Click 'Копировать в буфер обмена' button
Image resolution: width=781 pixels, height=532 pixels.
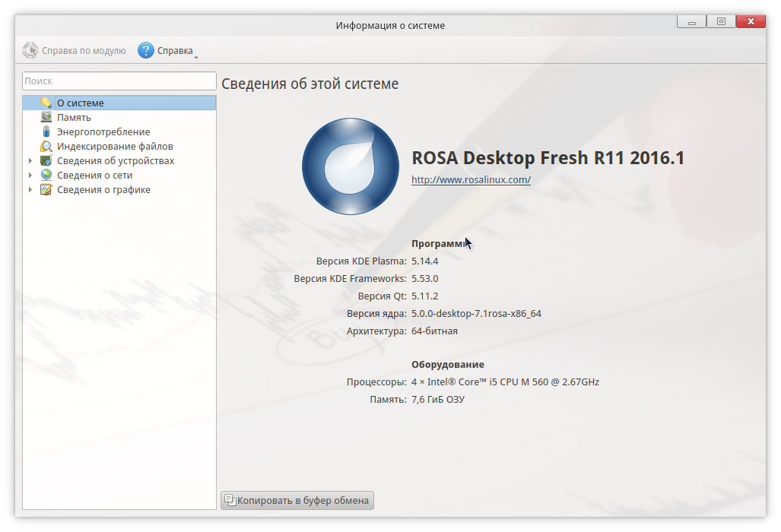[x=297, y=500]
